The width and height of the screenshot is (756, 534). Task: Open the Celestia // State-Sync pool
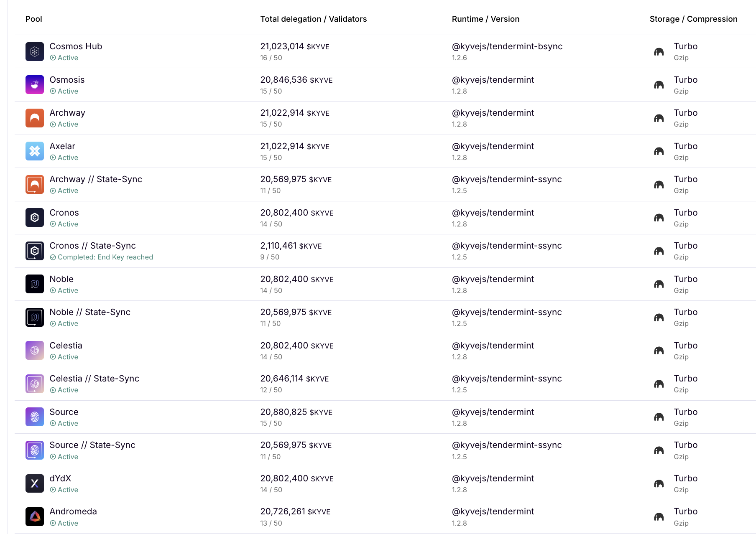(94, 379)
